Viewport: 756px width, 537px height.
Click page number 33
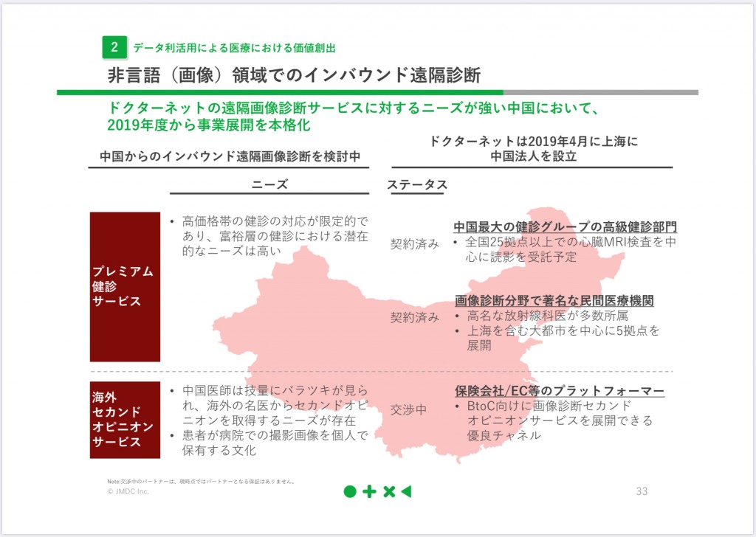pyautogui.click(x=642, y=491)
